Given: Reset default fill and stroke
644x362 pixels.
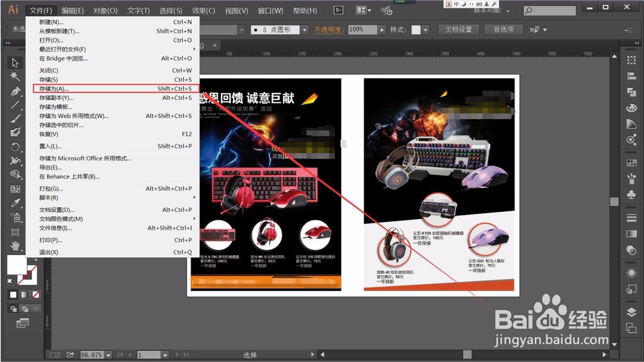Looking at the screenshot, I should coord(11,282).
